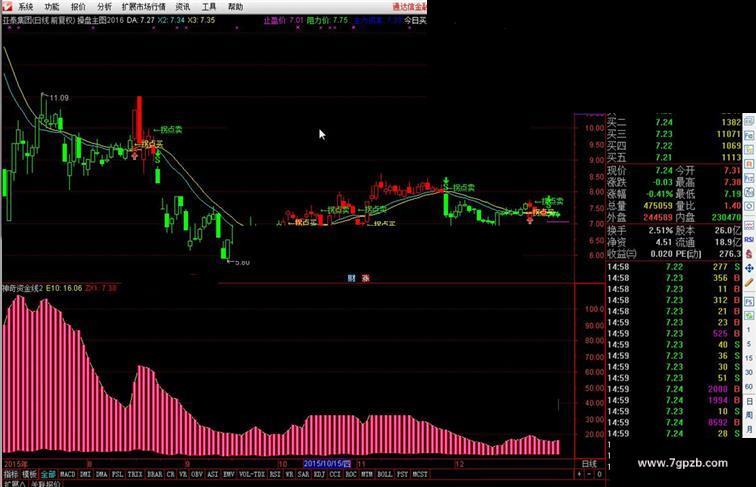
Task: Click the red R sidebar icon
Action: pyautogui.click(x=749, y=164)
